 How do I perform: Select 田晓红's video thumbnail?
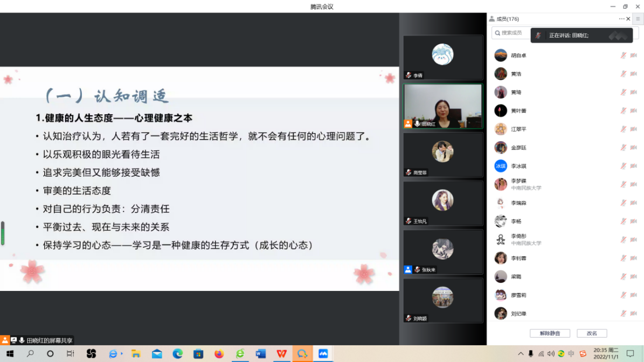click(442, 106)
